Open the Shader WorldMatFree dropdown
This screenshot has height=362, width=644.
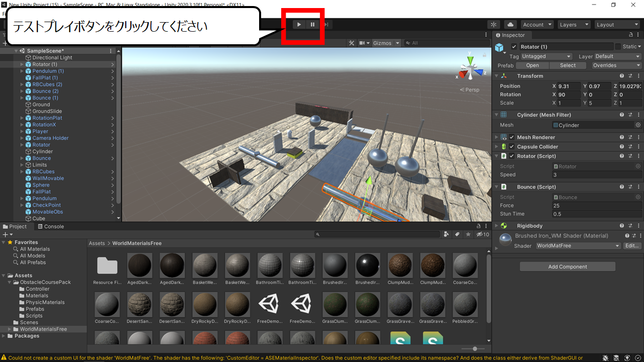click(x=578, y=246)
